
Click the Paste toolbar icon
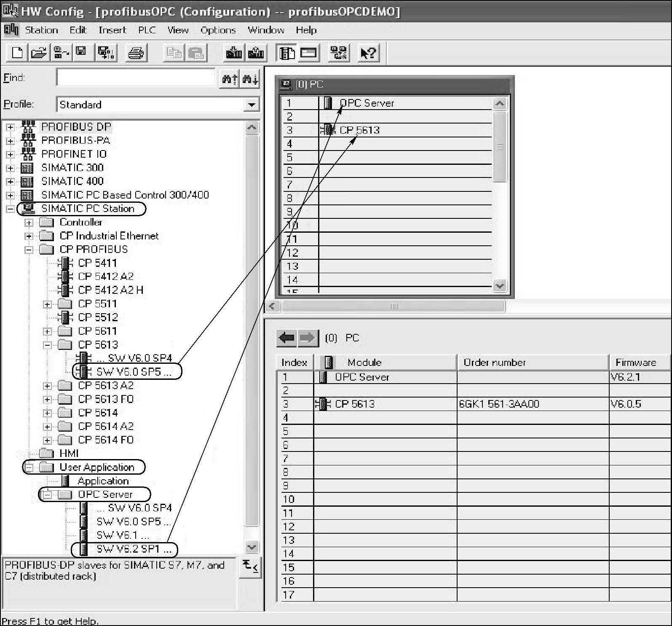tap(195, 53)
